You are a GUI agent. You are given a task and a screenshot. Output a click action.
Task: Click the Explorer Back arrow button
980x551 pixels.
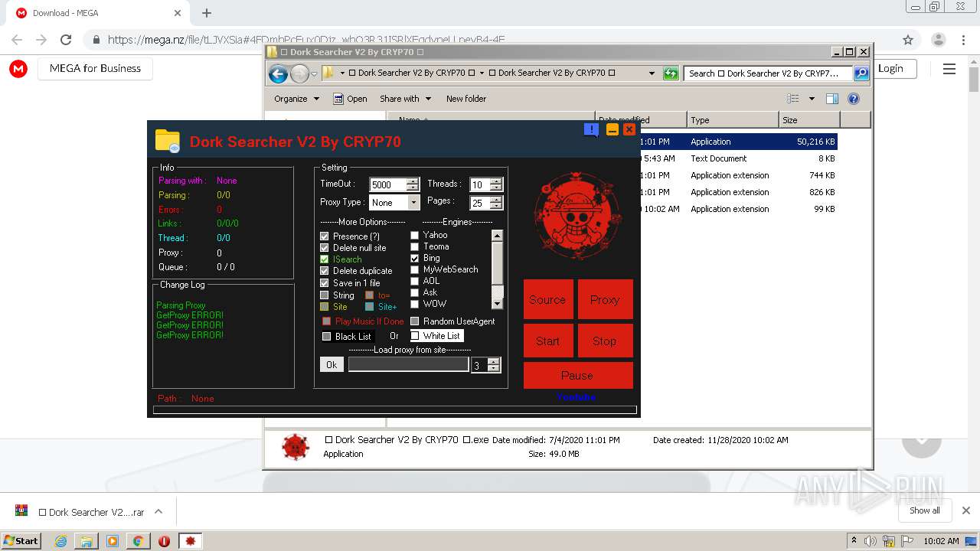pyautogui.click(x=279, y=73)
